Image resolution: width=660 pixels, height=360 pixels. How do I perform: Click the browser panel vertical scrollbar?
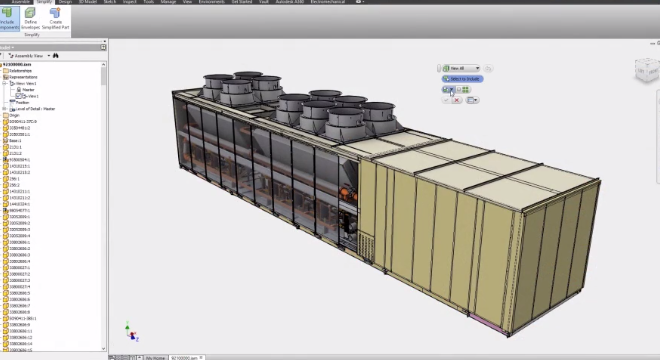pos(104,206)
